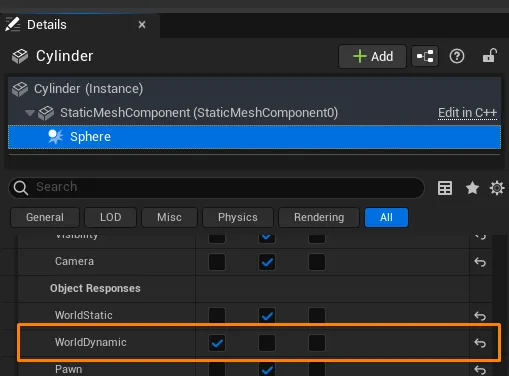
Task: Click the StaticMeshComponent cube icon
Action: click(46, 113)
